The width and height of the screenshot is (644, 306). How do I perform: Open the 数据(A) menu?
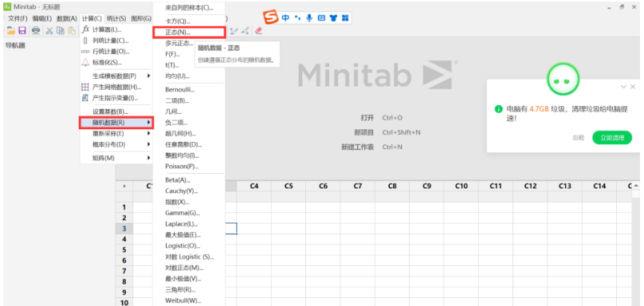[x=66, y=18]
